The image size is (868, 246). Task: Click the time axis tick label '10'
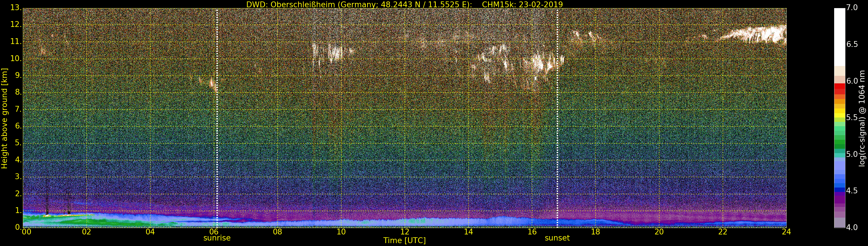[341, 232]
